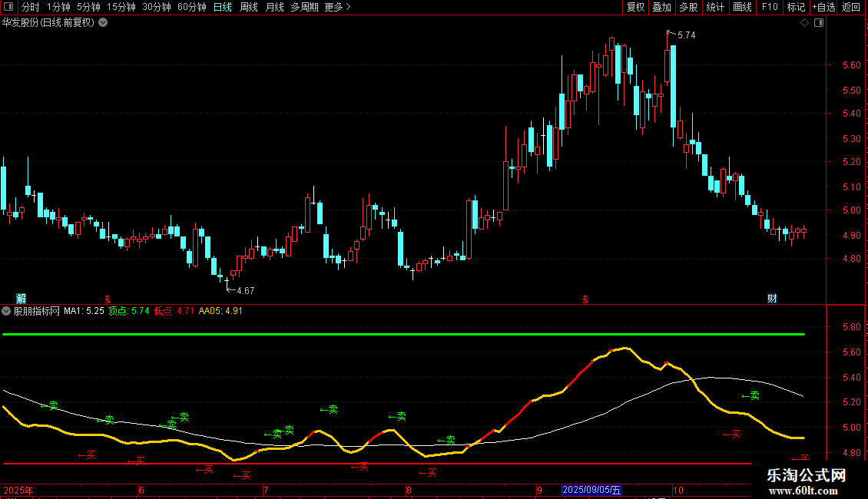Click 返回 to go back
The width and height of the screenshot is (868, 499).
coord(851,7)
